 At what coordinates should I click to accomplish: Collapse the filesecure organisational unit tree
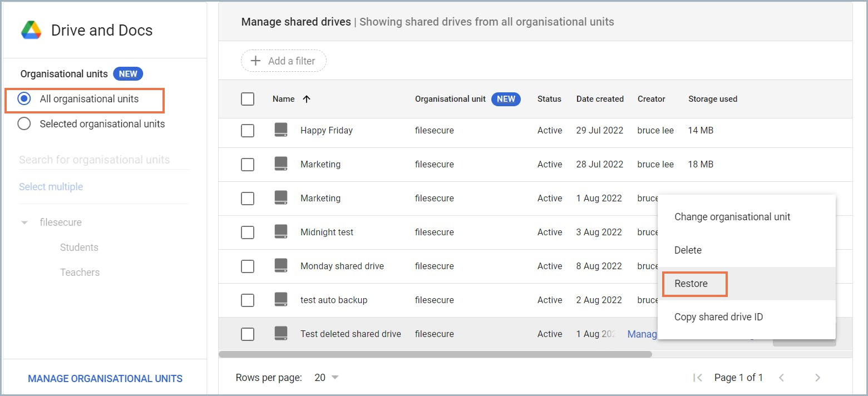click(x=24, y=222)
